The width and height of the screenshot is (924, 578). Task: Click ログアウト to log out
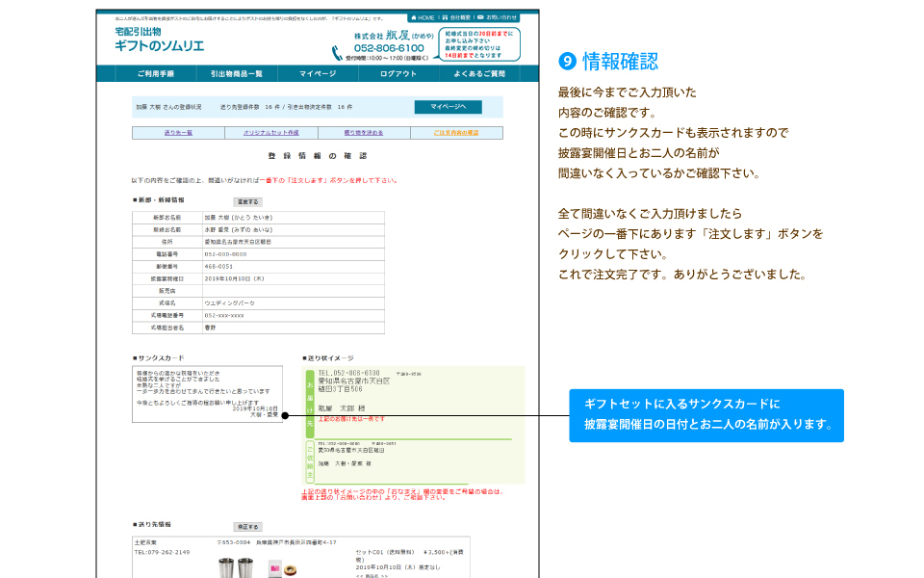point(398,74)
